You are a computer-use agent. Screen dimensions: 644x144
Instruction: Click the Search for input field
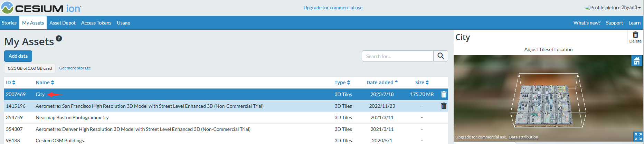[397, 56]
